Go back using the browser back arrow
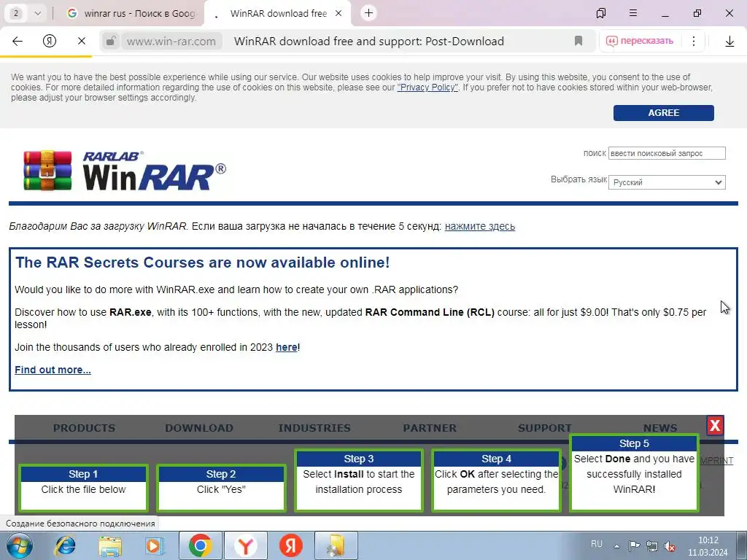 [18, 41]
